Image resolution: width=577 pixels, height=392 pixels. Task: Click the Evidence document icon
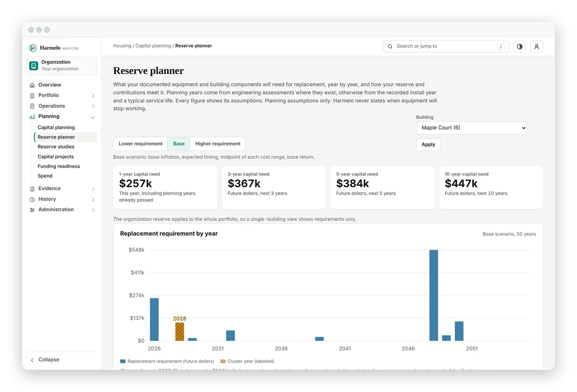(x=32, y=189)
